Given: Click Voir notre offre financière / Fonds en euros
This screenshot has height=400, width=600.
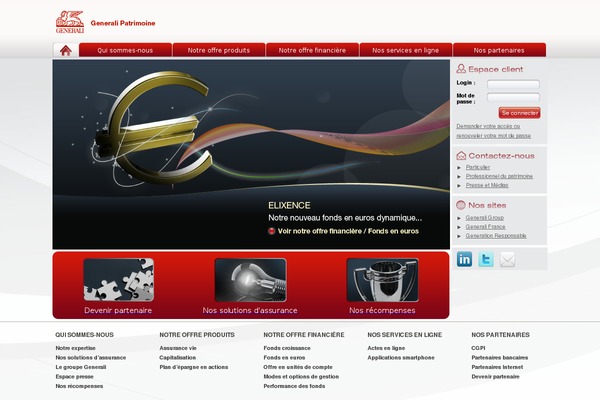Looking at the screenshot, I should [x=348, y=231].
